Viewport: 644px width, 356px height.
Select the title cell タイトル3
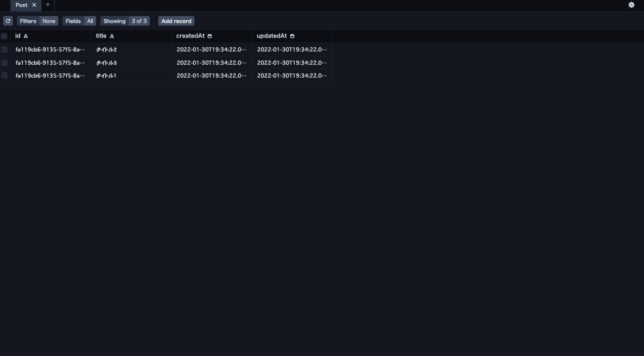tap(131, 62)
